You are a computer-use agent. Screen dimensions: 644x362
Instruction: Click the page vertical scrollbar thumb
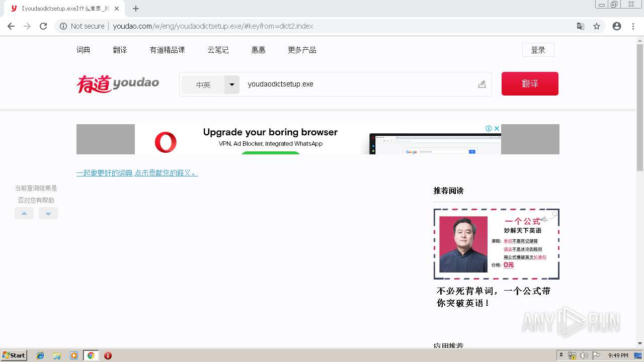click(640, 107)
